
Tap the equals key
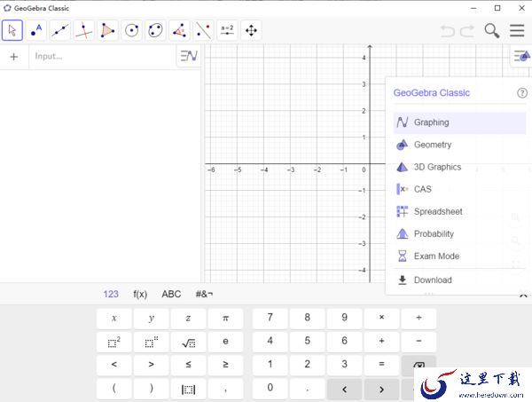coord(381,365)
